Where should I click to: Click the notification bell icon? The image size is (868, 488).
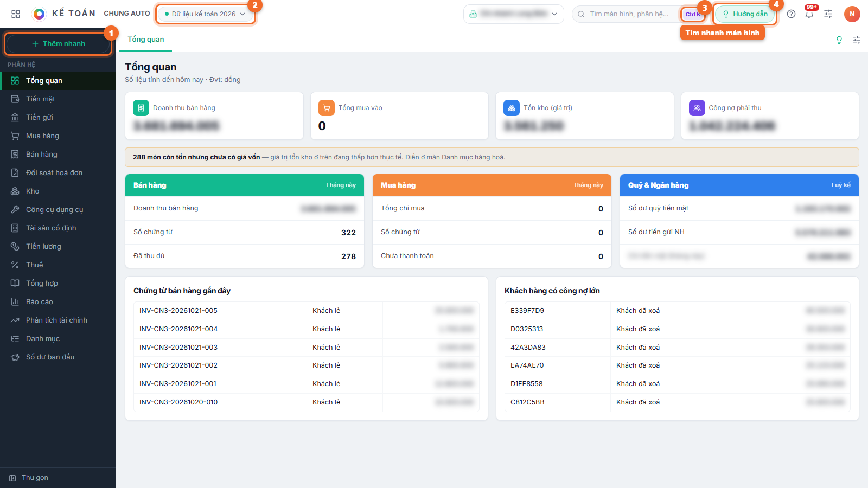[809, 14]
